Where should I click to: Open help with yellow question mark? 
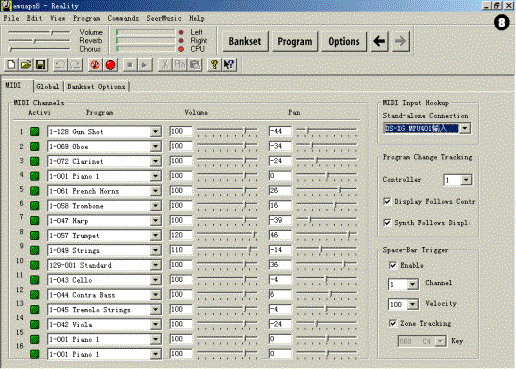(x=214, y=65)
